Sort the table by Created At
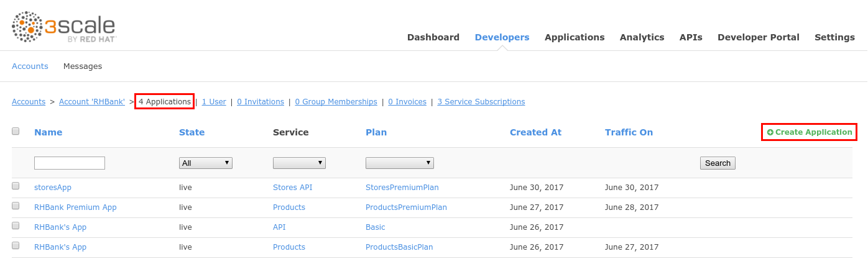 535,132
